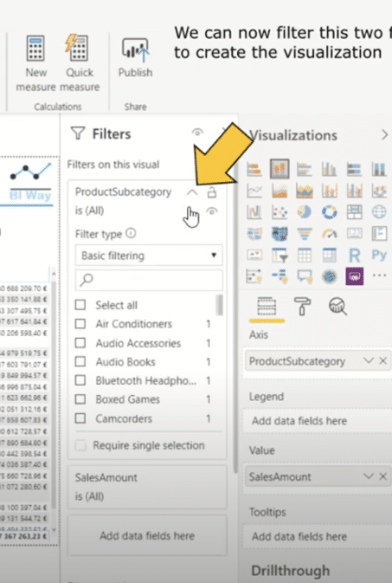The image size is (392, 583).
Task: Select the Stacked area chart visual
Action: coord(305,191)
